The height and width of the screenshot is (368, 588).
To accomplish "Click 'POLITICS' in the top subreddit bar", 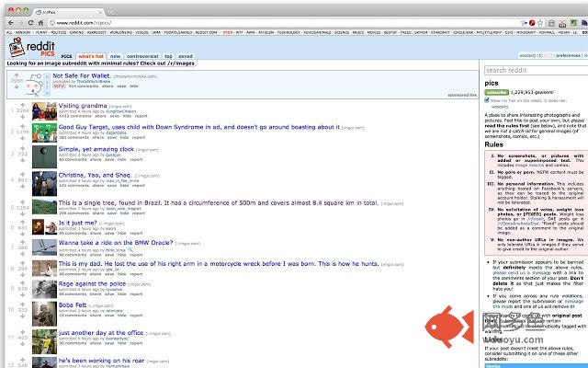I will click(59, 33).
